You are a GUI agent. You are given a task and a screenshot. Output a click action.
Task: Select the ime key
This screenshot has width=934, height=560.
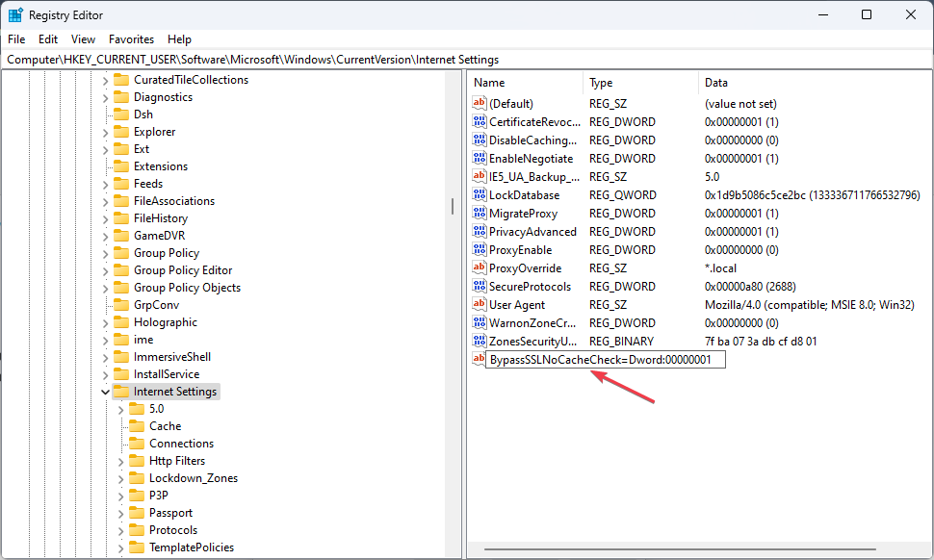(x=143, y=340)
